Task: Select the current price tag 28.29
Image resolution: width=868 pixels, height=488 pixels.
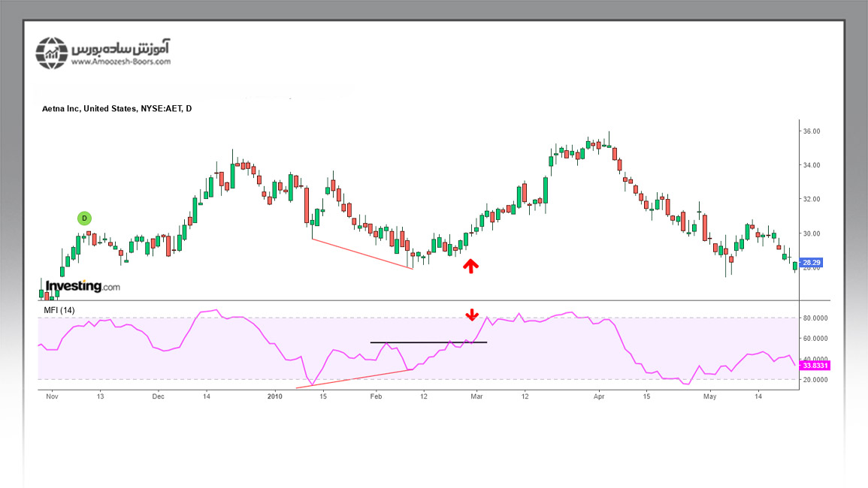Action: pos(813,263)
